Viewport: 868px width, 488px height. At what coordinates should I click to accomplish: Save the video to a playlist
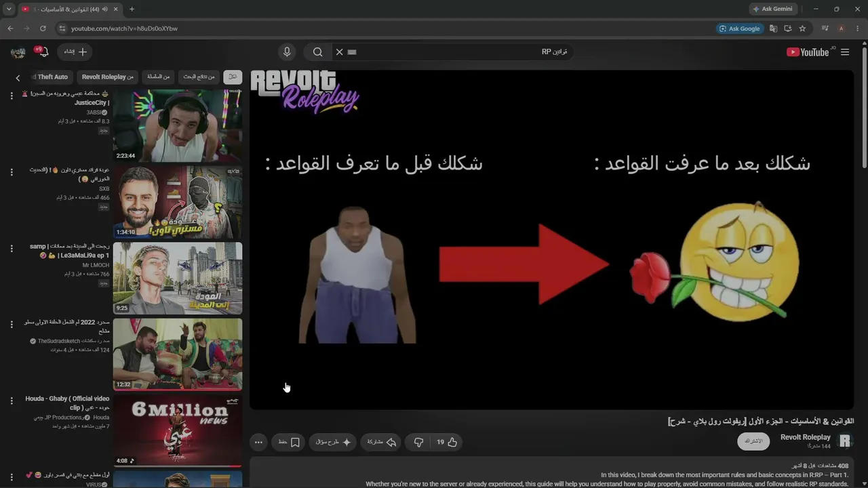290,442
